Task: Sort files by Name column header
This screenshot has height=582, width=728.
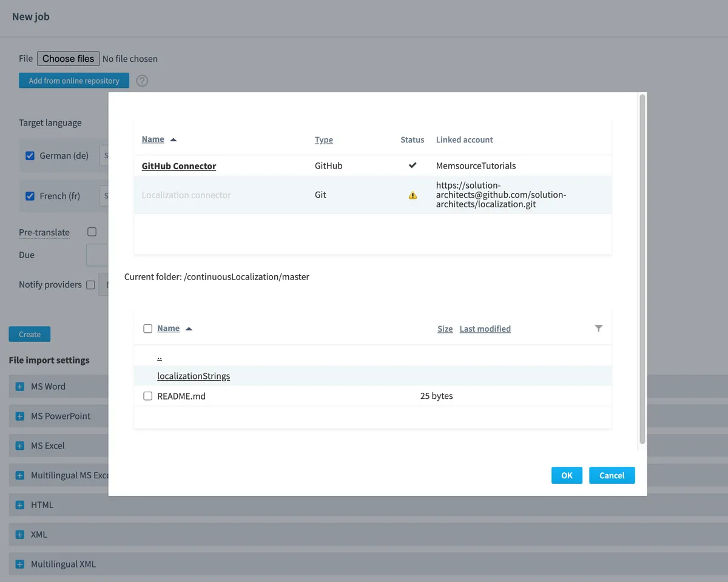Action: 168,328
